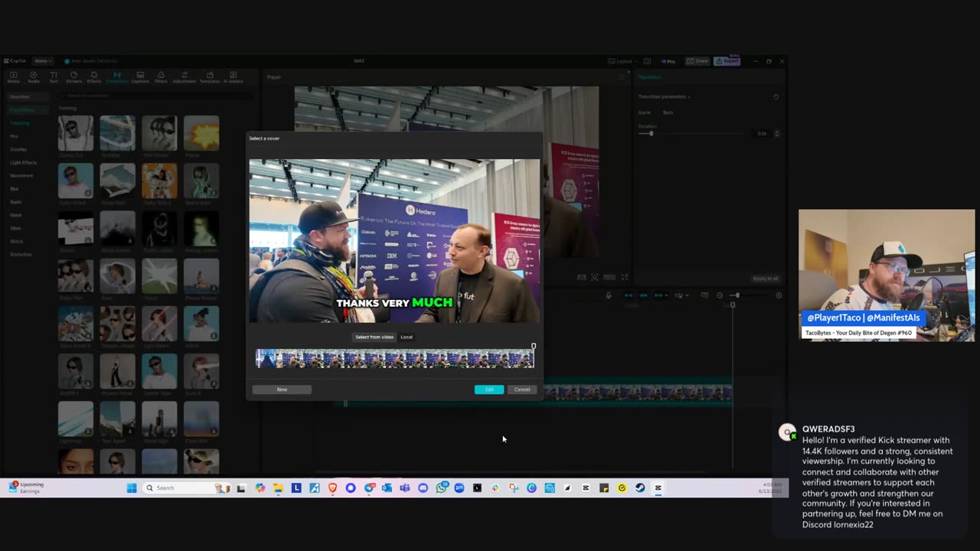The height and width of the screenshot is (551, 980).
Task: Select the Overlay transitions category
Action: [18, 149]
